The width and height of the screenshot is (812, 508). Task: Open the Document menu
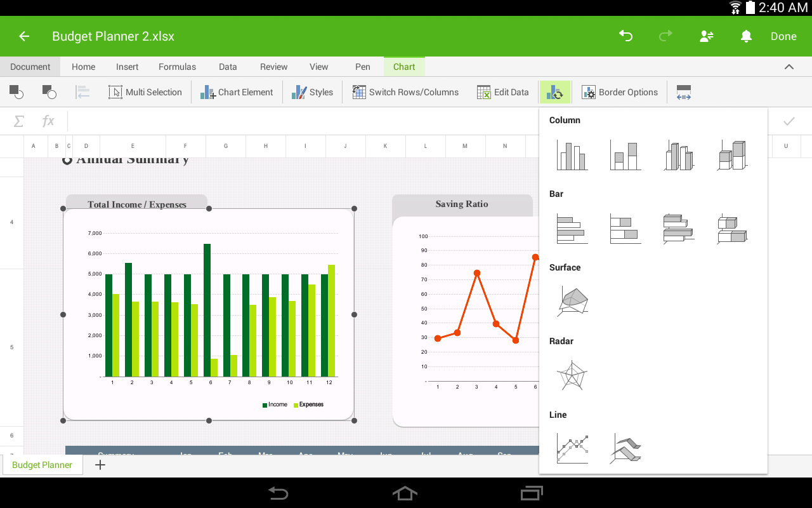30,67
